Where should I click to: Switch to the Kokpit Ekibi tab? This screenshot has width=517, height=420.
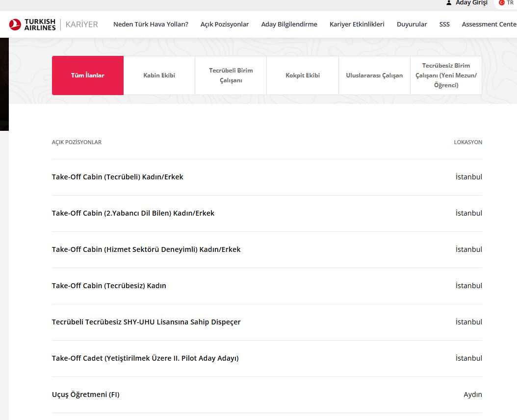click(303, 75)
